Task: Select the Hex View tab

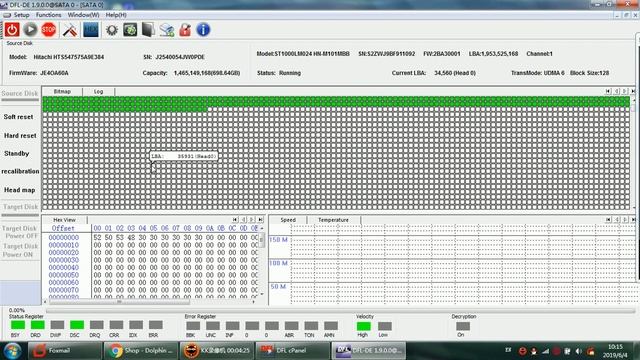Action: point(64,220)
